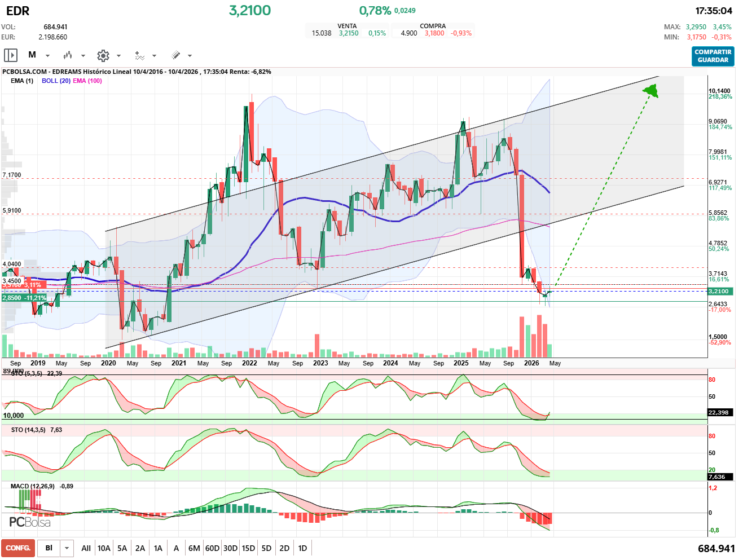Image resolution: width=743 pixels, height=560 pixels.
Task: Click the 2025 year label on axis
Action: pyautogui.click(x=461, y=363)
